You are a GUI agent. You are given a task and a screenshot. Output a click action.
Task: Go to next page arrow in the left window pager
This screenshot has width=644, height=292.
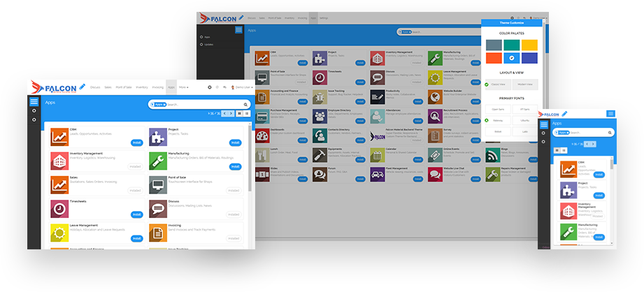(231, 114)
